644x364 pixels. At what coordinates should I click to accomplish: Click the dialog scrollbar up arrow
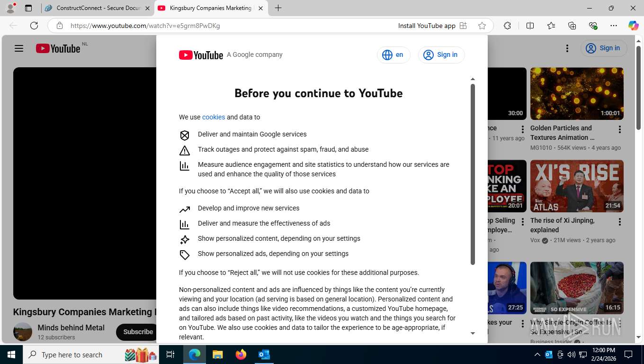(473, 79)
